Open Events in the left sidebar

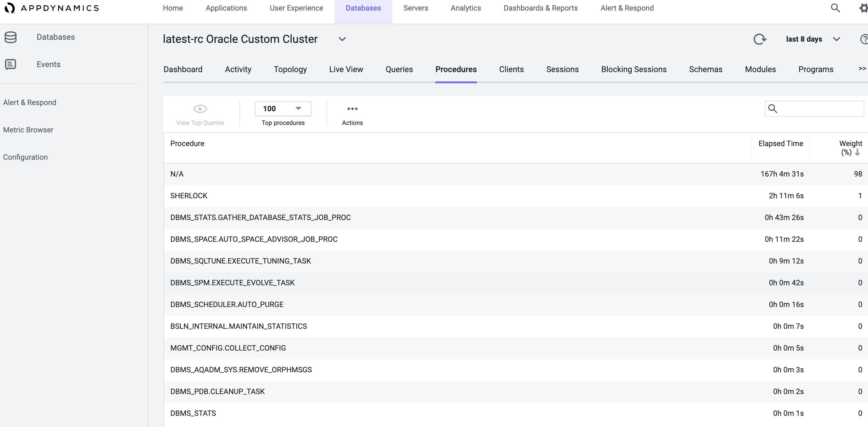pos(48,64)
